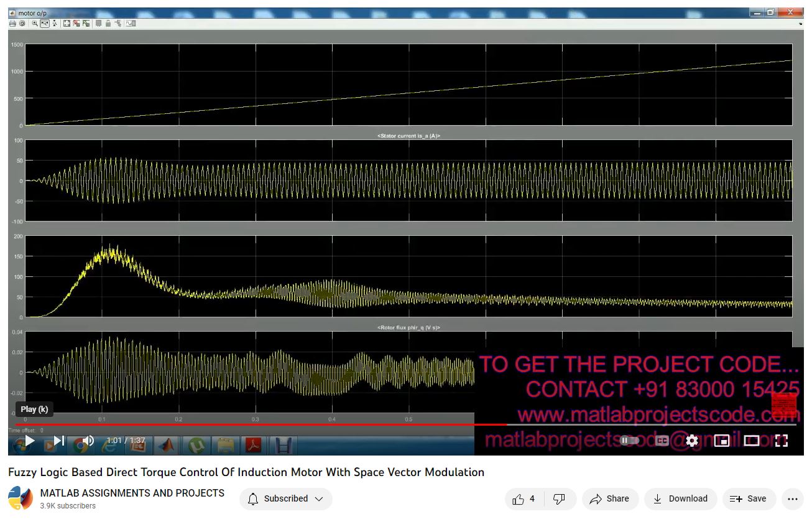Switch to miniplayer mode
This screenshot has height=519, width=812.
[722, 441]
